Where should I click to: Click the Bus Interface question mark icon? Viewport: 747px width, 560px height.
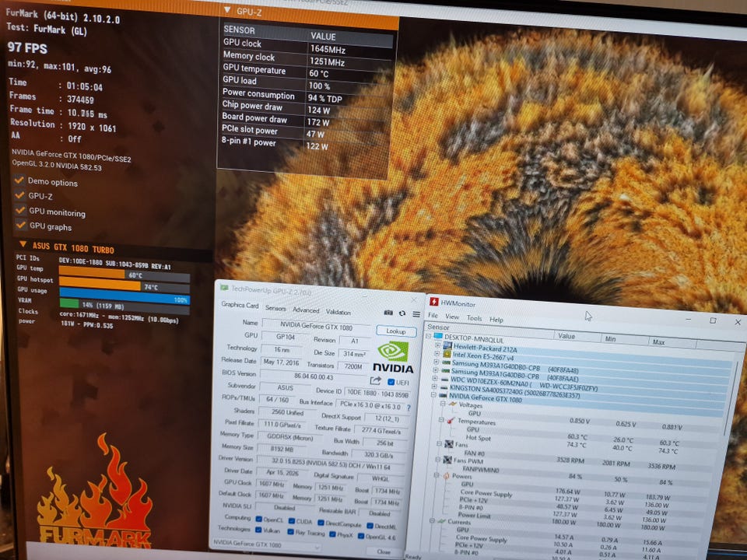(409, 408)
